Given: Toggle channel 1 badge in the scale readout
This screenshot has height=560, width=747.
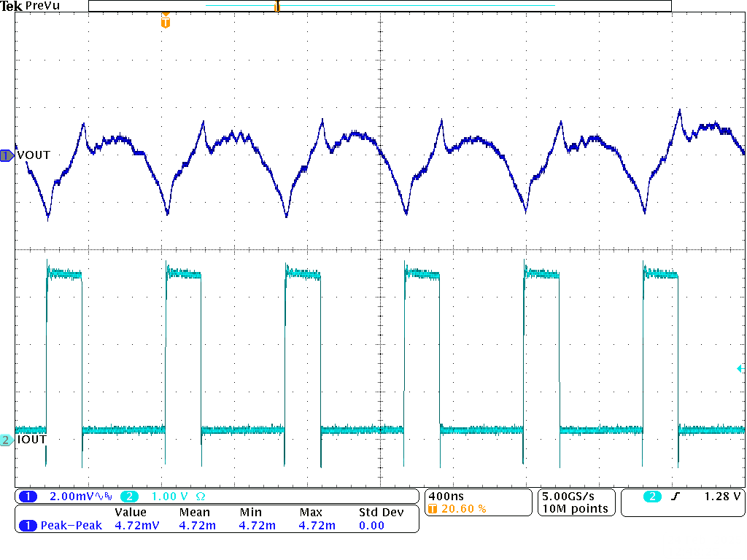Looking at the screenshot, I should point(28,497).
